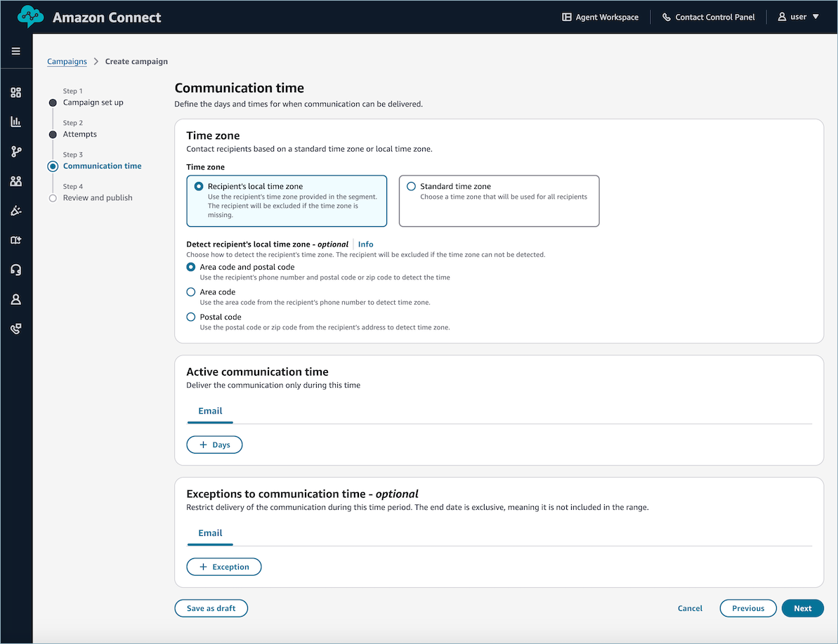
Task: Open Agent Workspace from the top bar
Action: (600, 16)
